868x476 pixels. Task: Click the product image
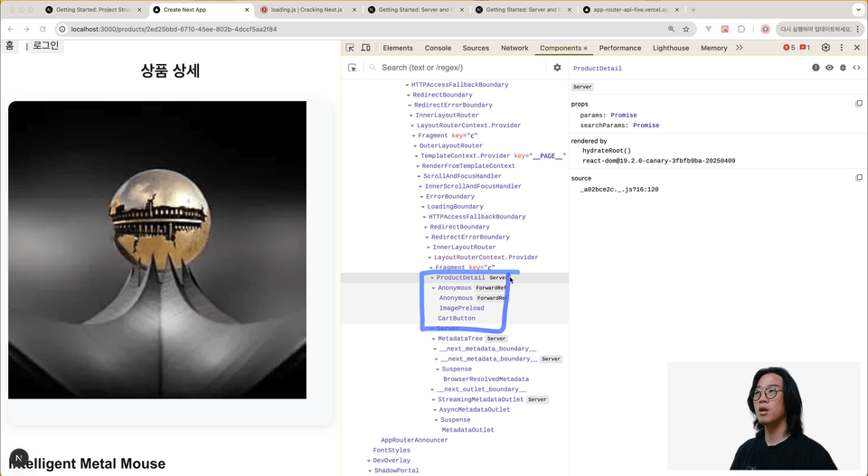coord(157,249)
